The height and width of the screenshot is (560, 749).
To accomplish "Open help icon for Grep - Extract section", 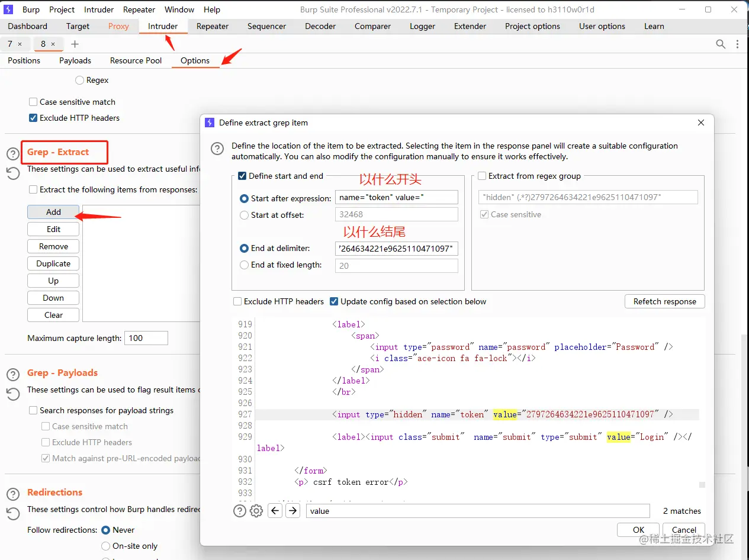I will tap(13, 154).
